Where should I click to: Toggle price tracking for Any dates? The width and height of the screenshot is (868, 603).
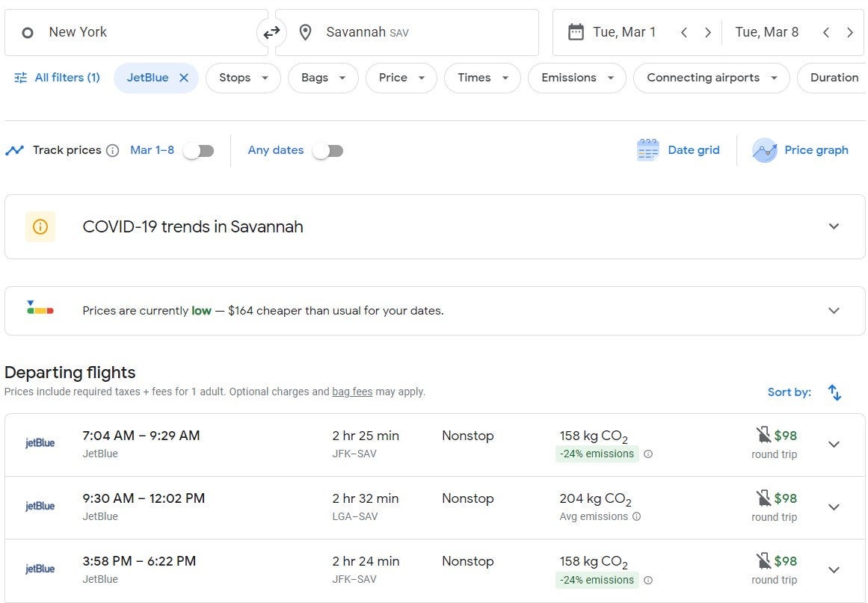coord(327,150)
